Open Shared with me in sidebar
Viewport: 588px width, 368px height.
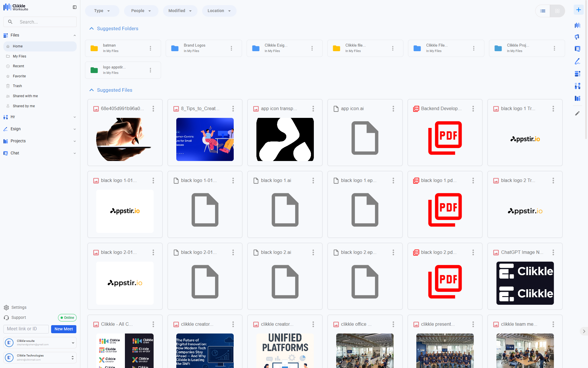(x=25, y=96)
